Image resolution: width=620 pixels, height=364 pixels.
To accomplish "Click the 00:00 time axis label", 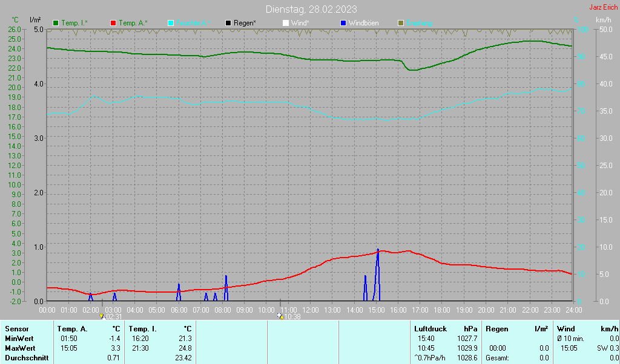I will point(47,310).
